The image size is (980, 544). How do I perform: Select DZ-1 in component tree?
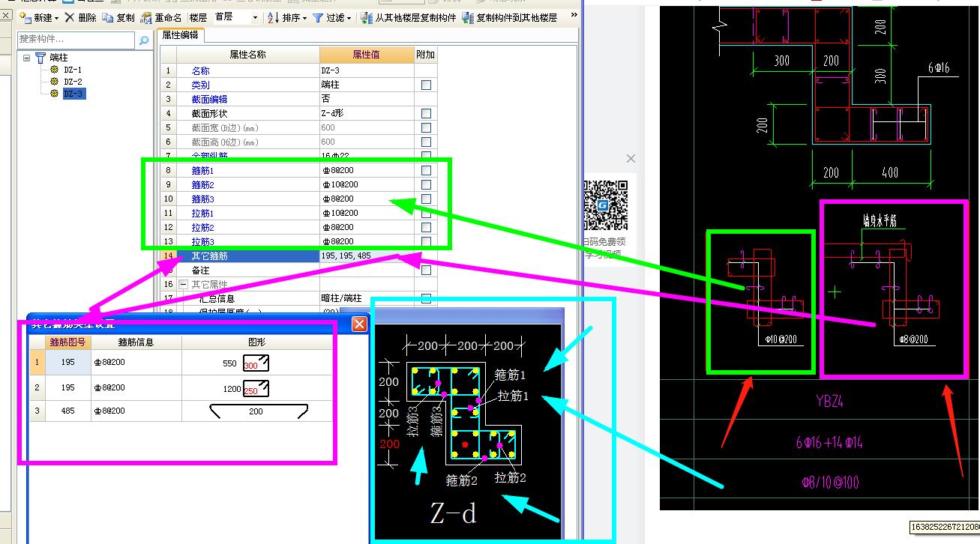click(73, 70)
